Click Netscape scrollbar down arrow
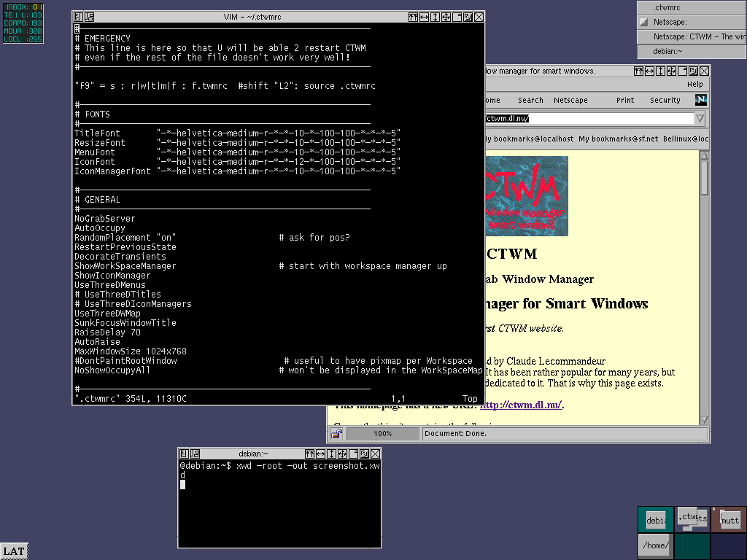 point(704,420)
